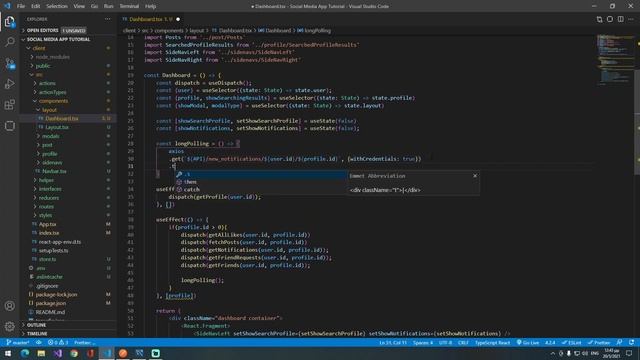Image resolution: width=640 pixels, height=360 pixels.
Task: Open the Run and Debug view
Action: [x=9, y=84]
